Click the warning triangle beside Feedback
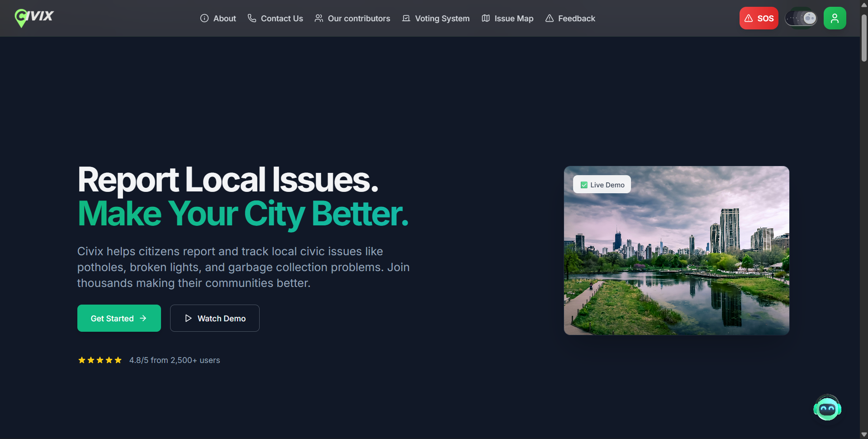 [550, 18]
